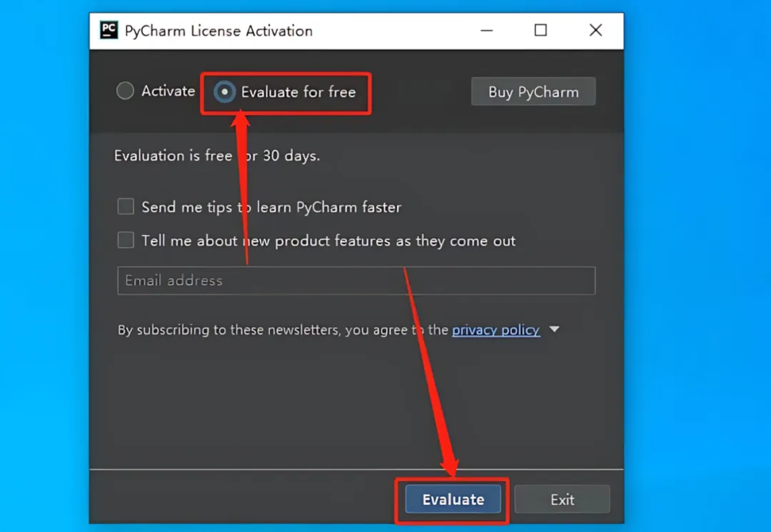Screen dimensions: 771x532
Task: Click the Evaluate button
Action: [x=453, y=499]
